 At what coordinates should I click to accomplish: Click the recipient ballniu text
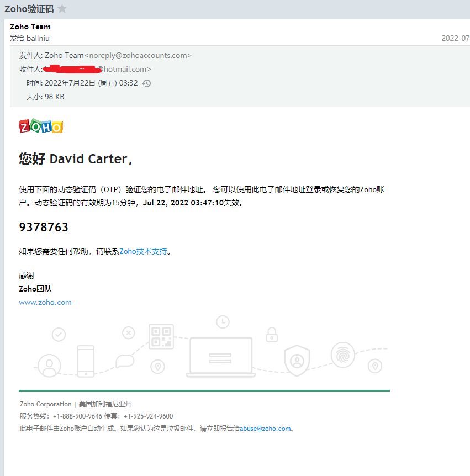coord(38,38)
